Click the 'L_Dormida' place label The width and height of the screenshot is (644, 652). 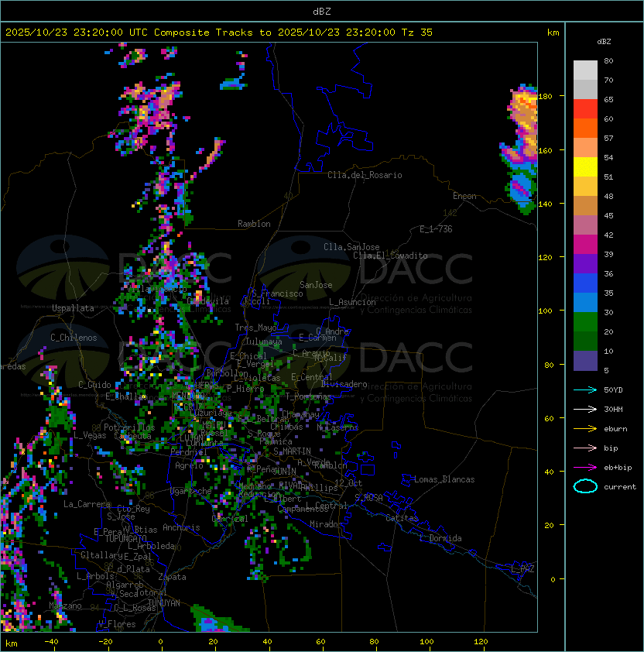click(440, 538)
